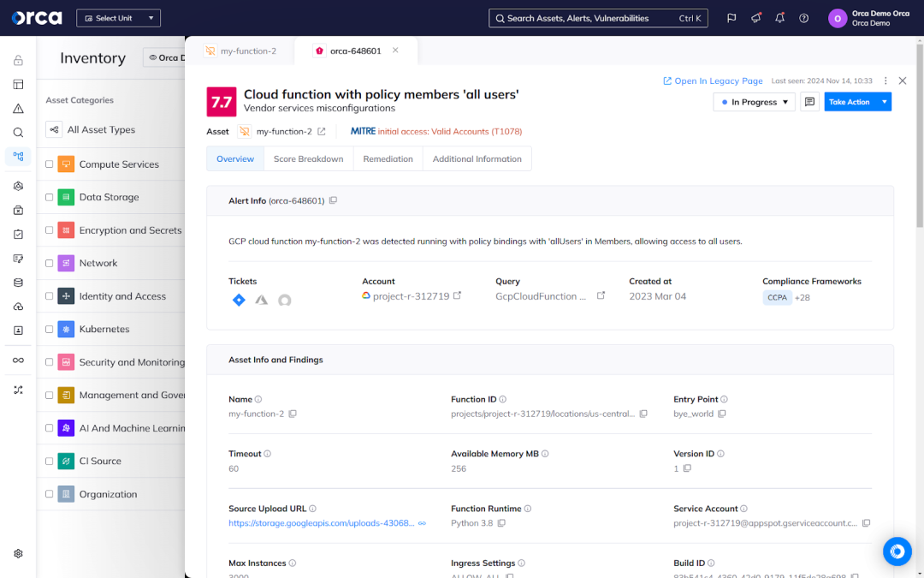The image size is (924, 578).
Task: Switch to the my-function-2 panel tab
Action: click(x=241, y=51)
